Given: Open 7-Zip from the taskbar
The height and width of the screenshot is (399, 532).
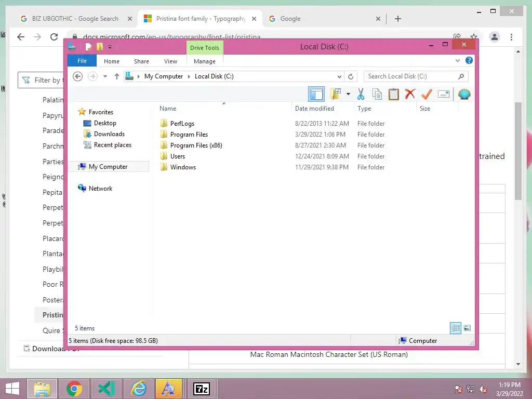Looking at the screenshot, I should tap(202, 389).
